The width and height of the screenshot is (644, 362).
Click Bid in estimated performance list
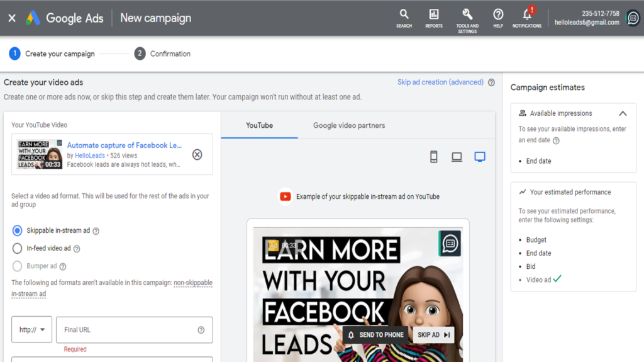click(x=531, y=266)
